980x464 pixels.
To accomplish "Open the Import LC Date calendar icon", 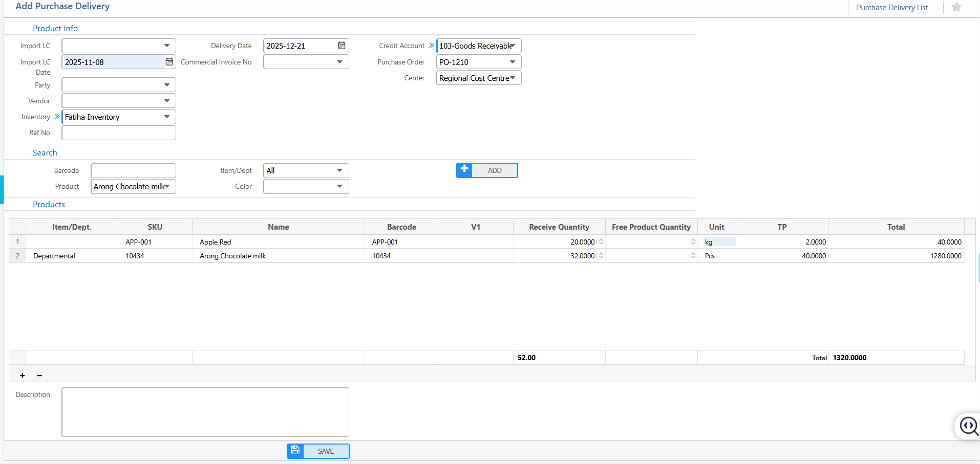I will (169, 62).
